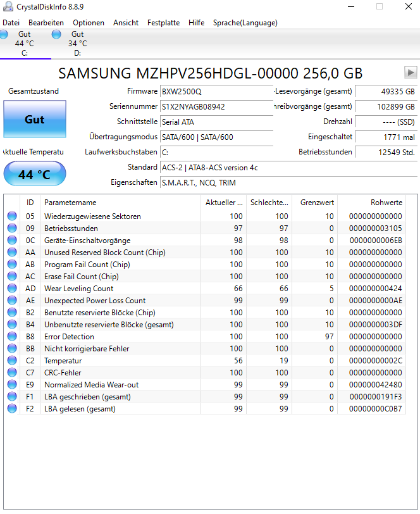The width and height of the screenshot is (420, 514).
Task: Click drive C: blue health indicator
Action: 4,34
